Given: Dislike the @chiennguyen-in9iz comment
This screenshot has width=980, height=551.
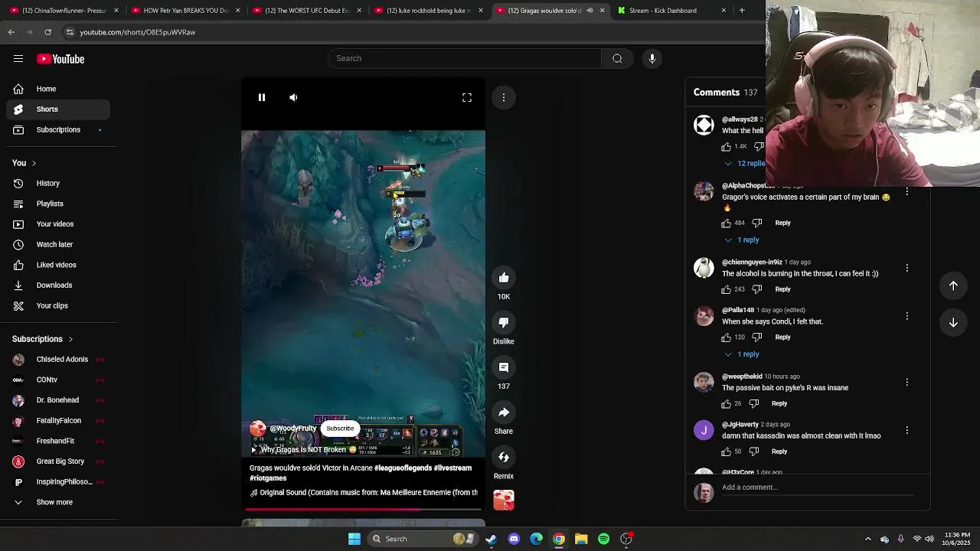Looking at the screenshot, I should [x=756, y=289].
